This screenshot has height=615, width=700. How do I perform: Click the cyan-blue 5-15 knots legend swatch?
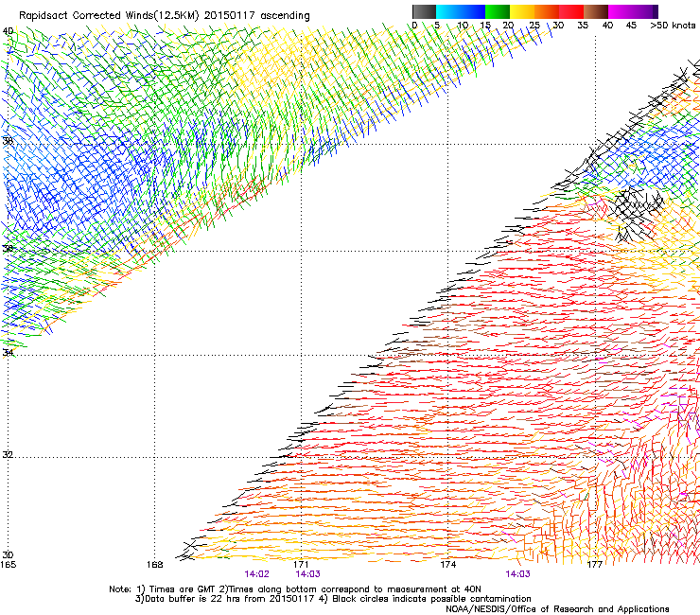tap(461, 11)
